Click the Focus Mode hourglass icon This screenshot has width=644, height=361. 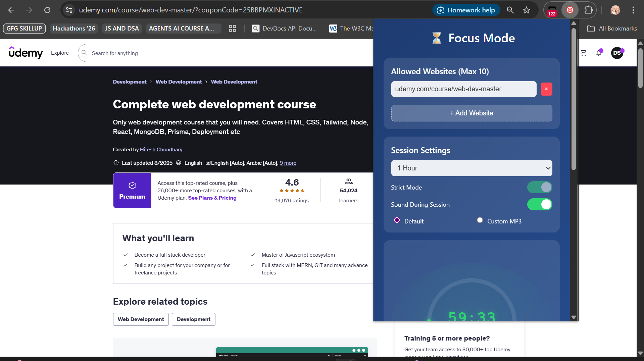click(436, 38)
